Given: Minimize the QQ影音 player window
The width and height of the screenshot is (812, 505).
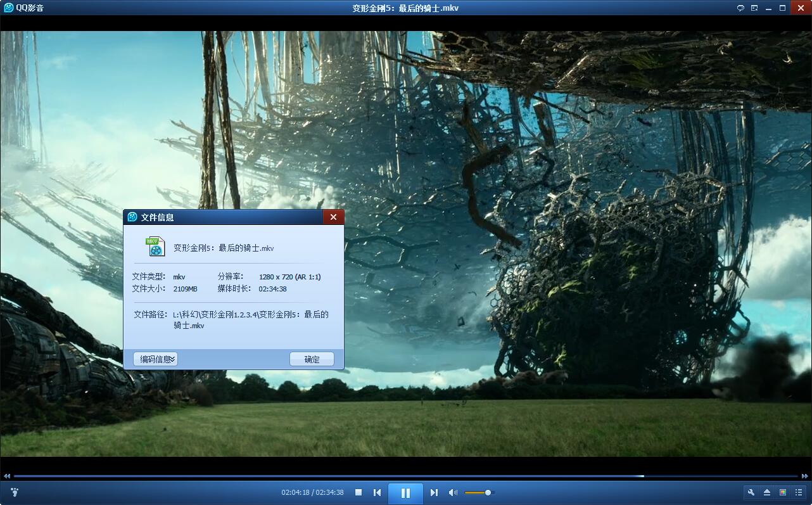Looking at the screenshot, I should [x=769, y=8].
